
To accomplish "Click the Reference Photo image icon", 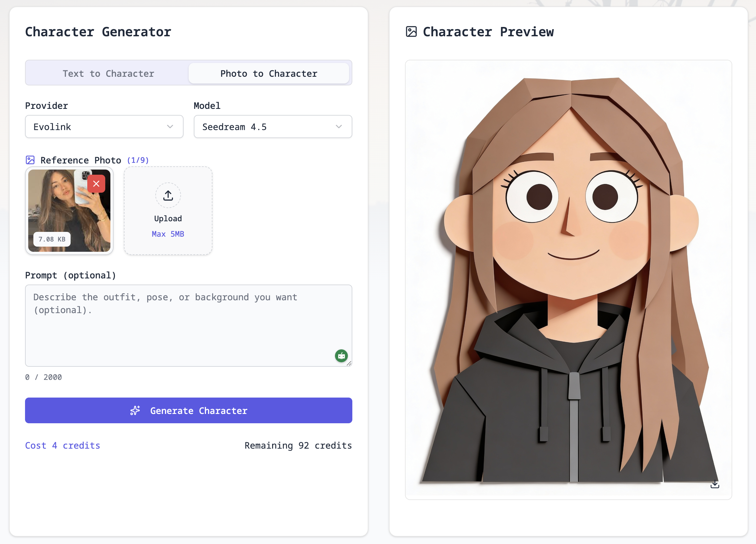I will (30, 160).
